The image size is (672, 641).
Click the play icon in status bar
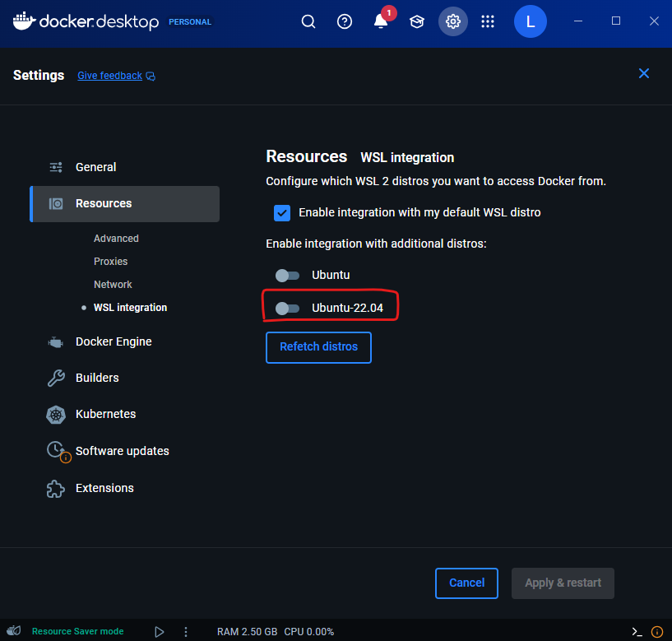160,632
